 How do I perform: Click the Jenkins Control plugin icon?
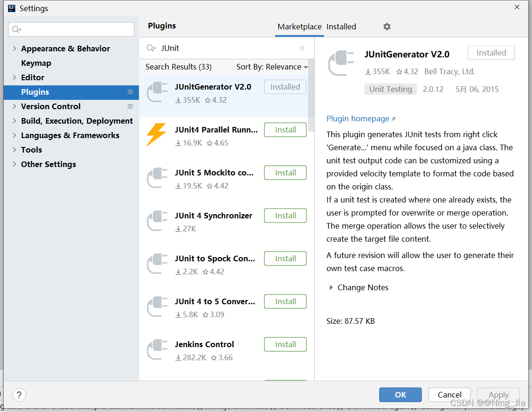(157, 349)
